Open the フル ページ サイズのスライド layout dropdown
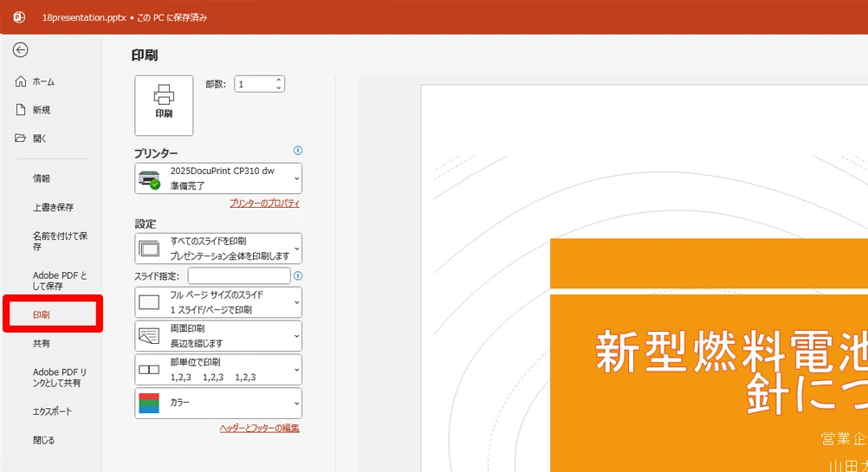 [218, 302]
